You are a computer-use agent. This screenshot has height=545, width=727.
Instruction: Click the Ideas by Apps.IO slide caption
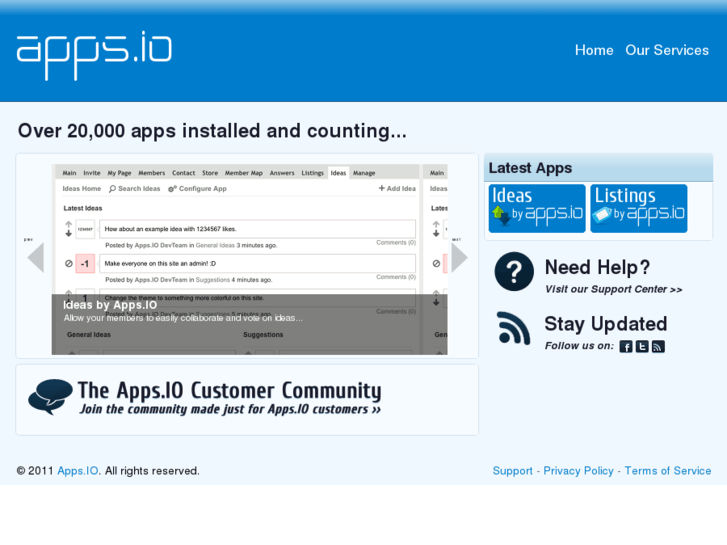110,305
